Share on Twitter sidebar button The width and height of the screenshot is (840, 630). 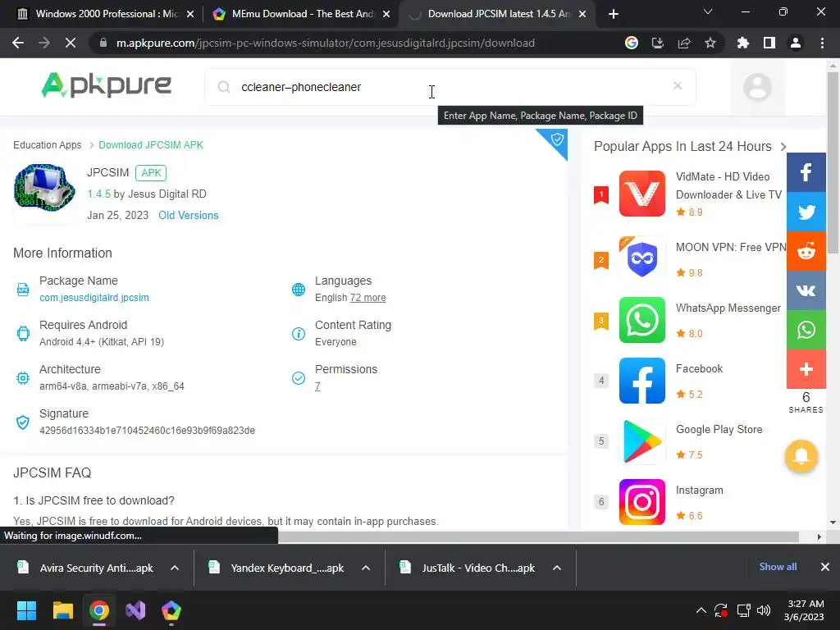tap(806, 212)
